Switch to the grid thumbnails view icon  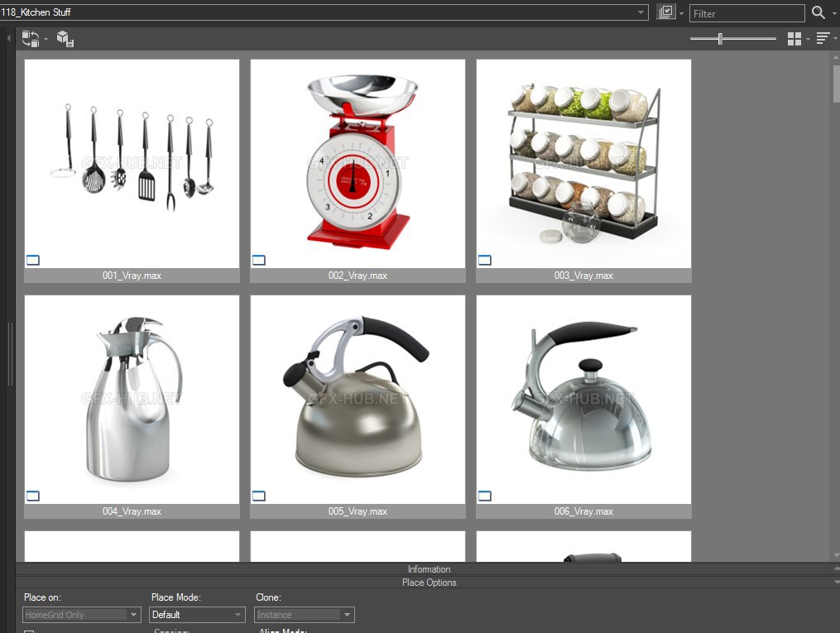coord(794,39)
